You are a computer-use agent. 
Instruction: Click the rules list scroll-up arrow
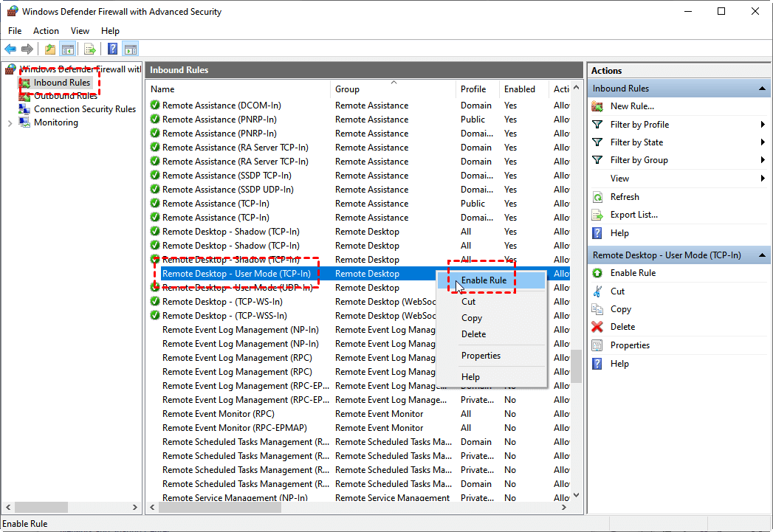[x=577, y=88]
